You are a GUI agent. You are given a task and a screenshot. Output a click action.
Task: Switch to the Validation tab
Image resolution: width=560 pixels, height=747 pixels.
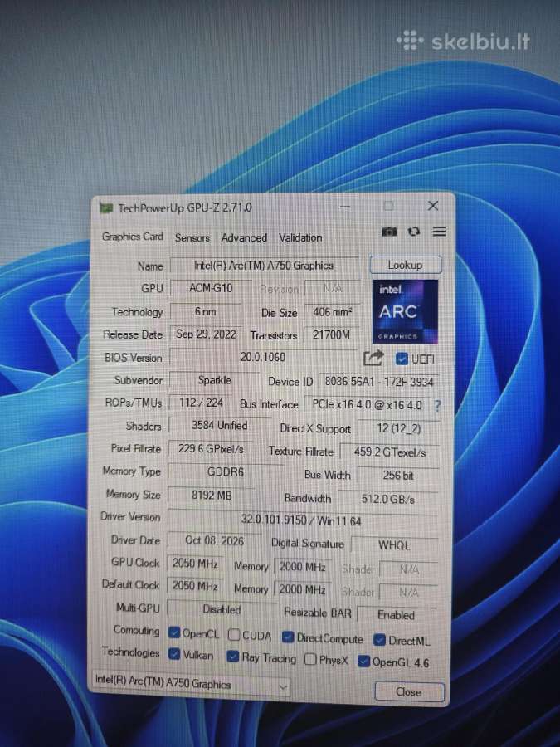(x=300, y=237)
